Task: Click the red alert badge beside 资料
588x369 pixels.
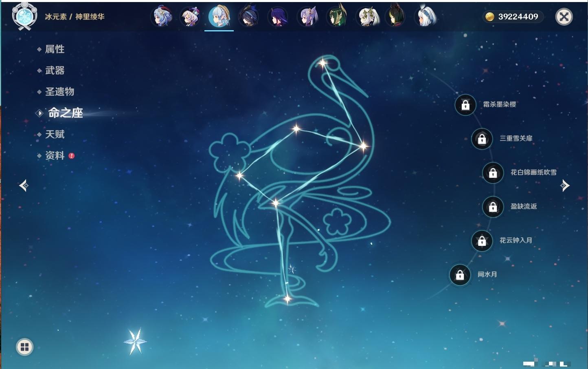Action: (x=72, y=156)
